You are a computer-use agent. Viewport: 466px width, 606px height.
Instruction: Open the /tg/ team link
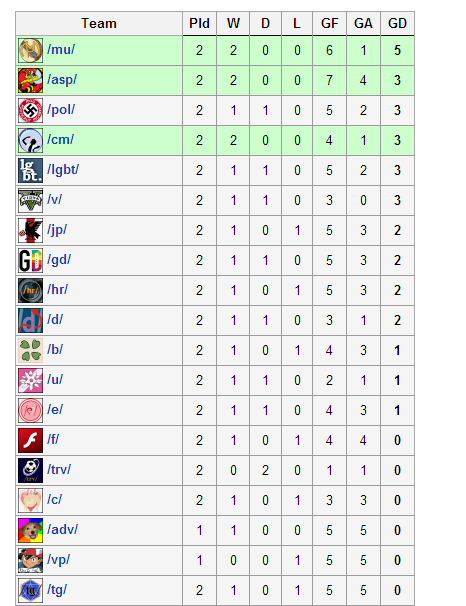tap(57, 590)
